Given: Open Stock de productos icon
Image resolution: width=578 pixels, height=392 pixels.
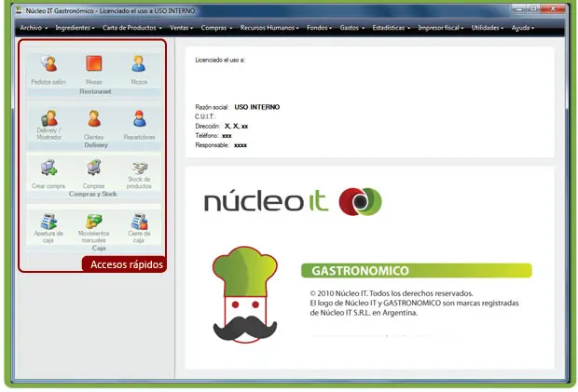Looking at the screenshot, I should point(139,168).
